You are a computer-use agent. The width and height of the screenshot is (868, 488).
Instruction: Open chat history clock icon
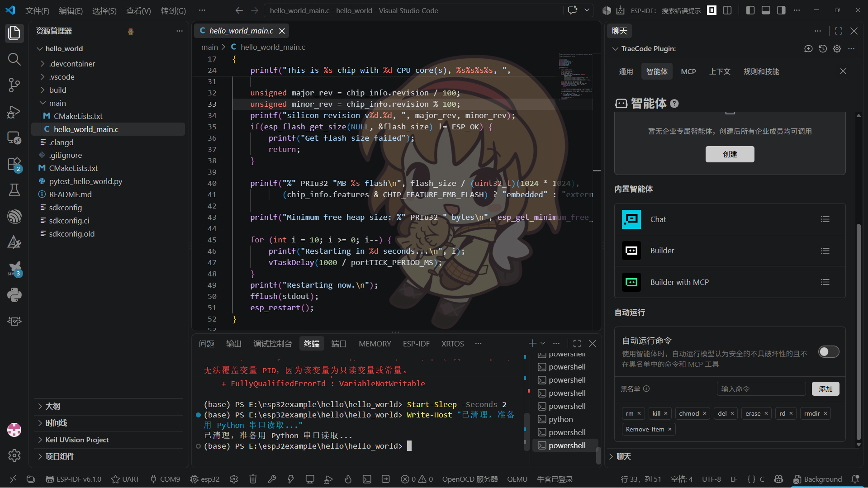[823, 48]
